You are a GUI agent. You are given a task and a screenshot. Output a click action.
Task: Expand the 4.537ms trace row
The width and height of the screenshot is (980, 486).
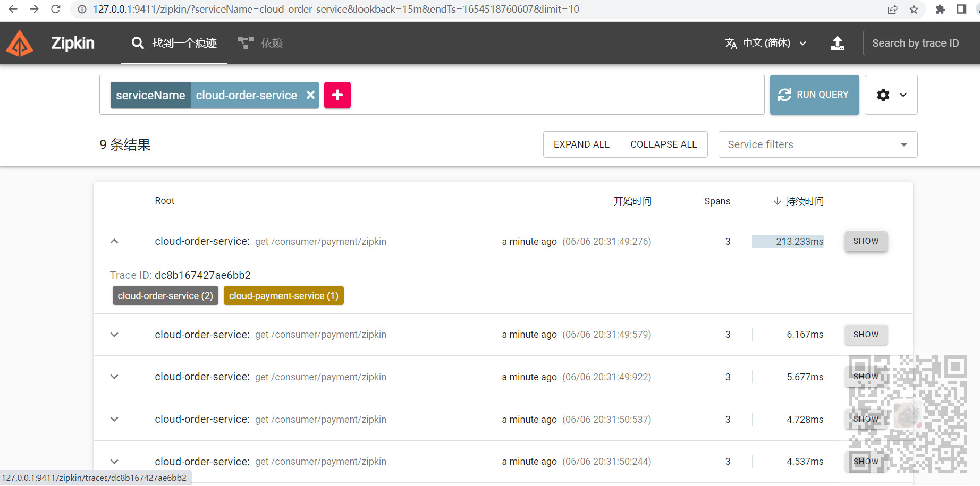pyautogui.click(x=114, y=462)
